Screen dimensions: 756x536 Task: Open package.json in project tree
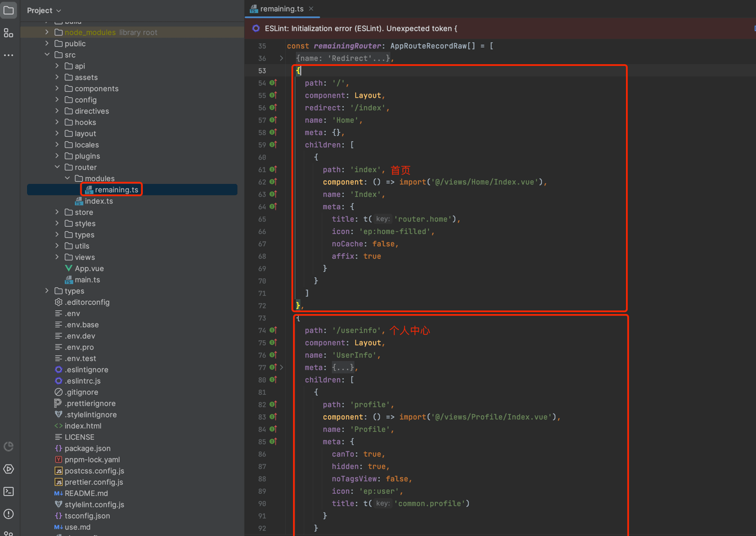coord(87,448)
